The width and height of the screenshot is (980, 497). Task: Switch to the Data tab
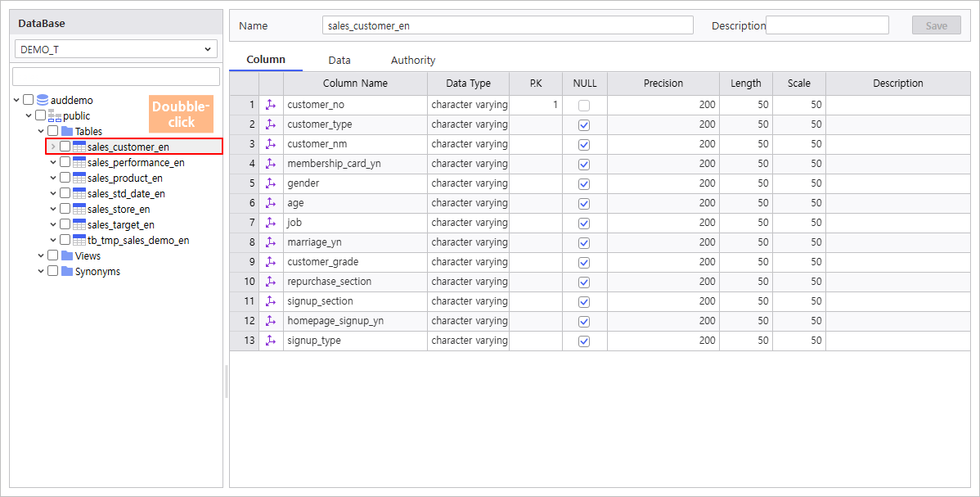339,60
